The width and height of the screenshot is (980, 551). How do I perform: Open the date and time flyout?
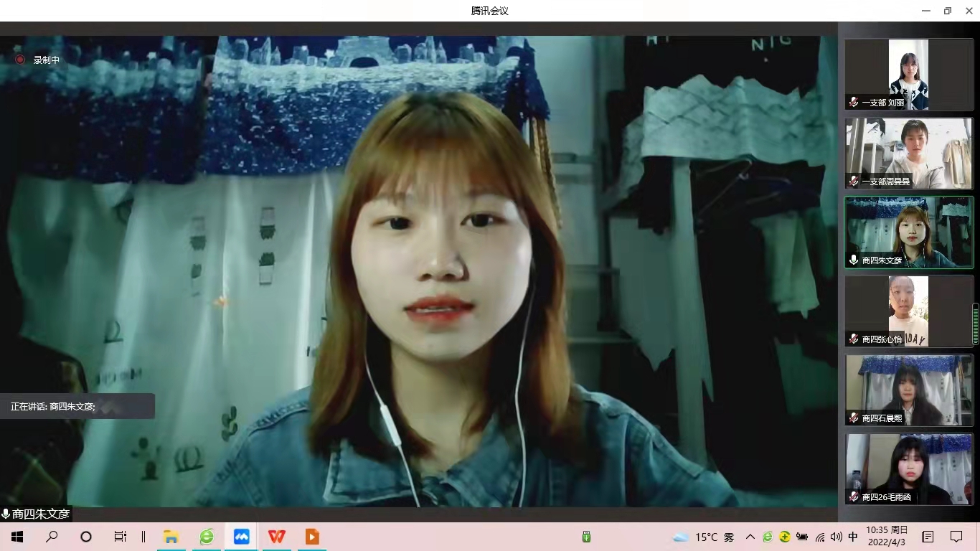(x=887, y=537)
